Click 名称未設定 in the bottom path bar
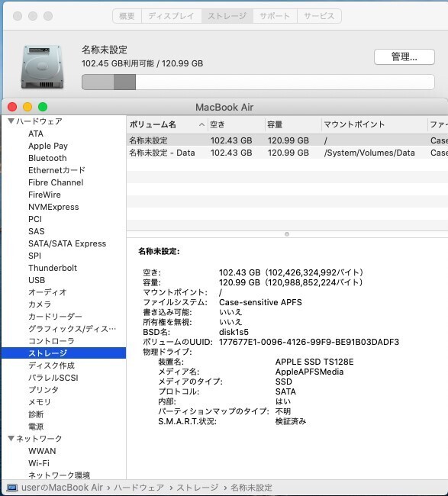448x496 pixels. coord(252,488)
